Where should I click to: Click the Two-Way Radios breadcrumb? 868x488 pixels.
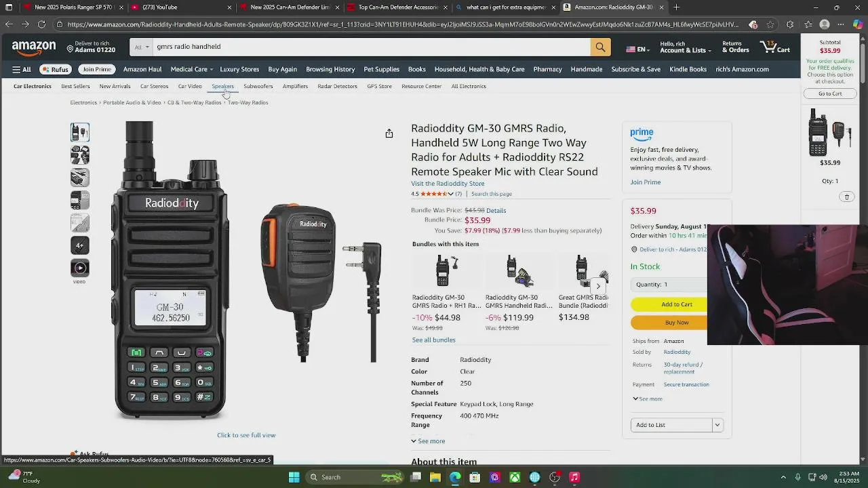pyautogui.click(x=248, y=102)
